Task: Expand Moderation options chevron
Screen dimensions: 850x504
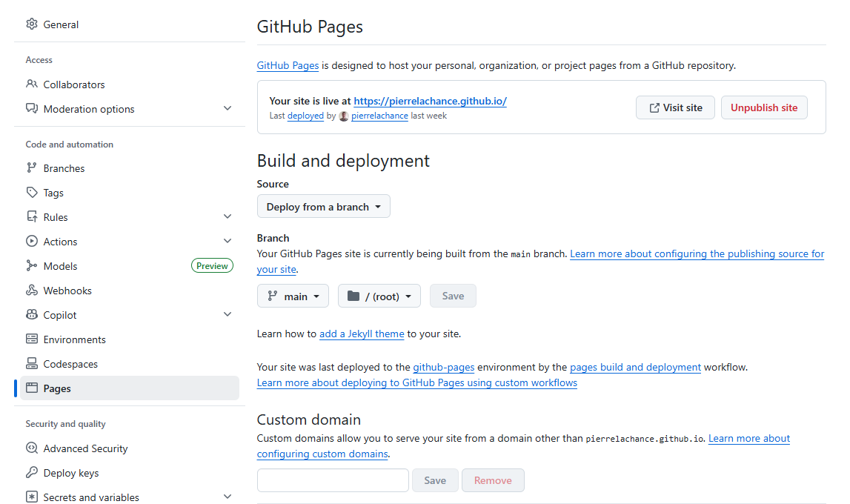Action: click(x=228, y=108)
